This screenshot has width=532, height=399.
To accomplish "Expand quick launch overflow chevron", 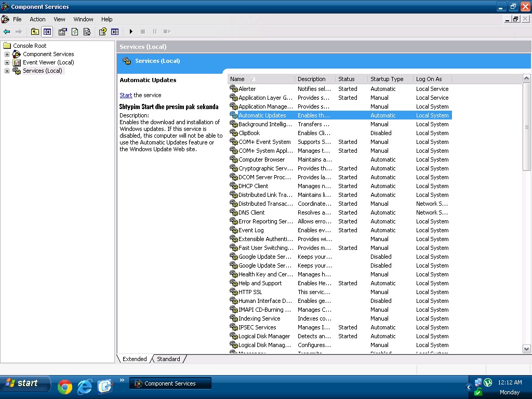I will tap(122, 380).
